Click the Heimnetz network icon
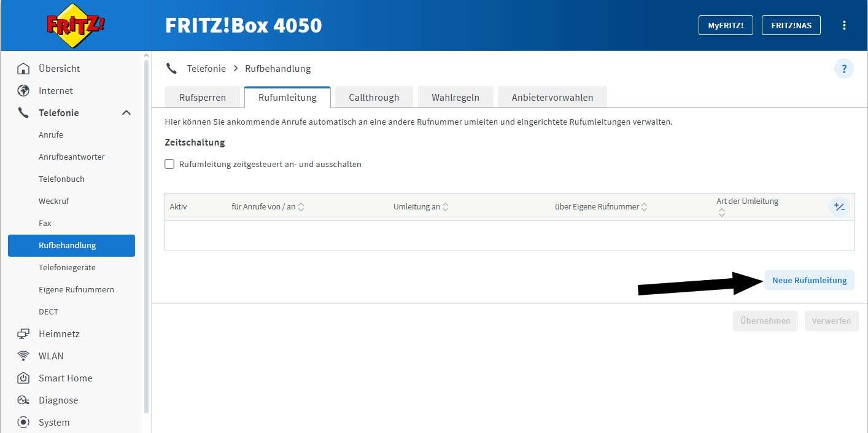868x433 pixels. [23, 334]
